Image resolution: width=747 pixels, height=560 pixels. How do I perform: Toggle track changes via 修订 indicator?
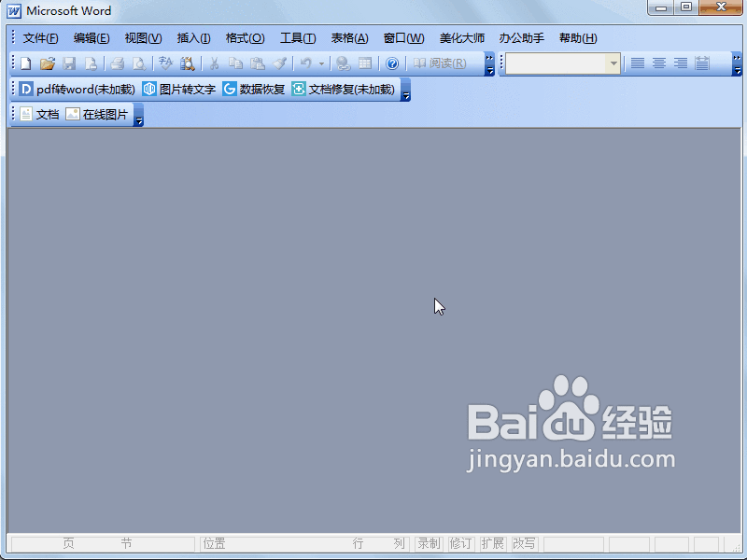click(460, 543)
